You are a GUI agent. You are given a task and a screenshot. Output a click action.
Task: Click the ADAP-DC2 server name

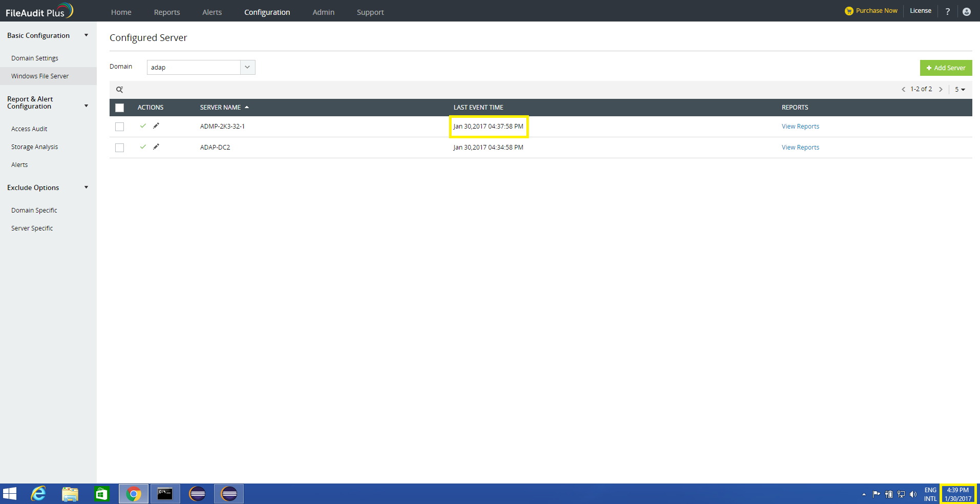tap(215, 148)
